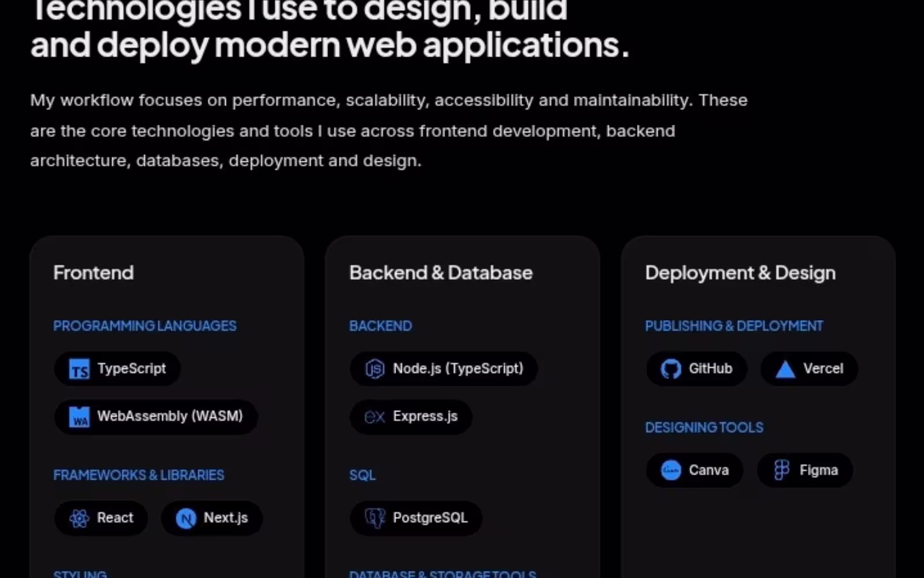Click the GitHub octocat logo icon
The width and height of the screenshot is (924, 578).
click(x=670, y=369)
